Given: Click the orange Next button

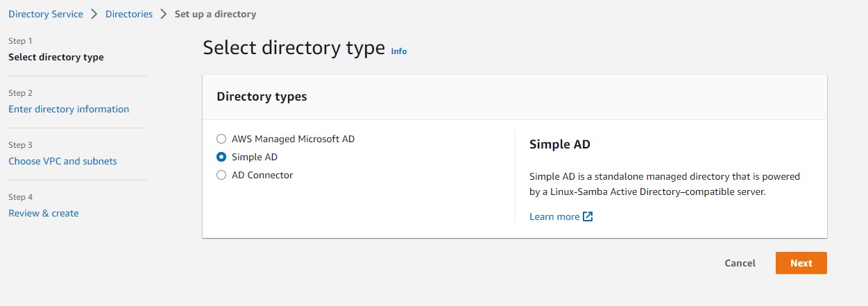Looking at the screenshot, I should point(801,263).
